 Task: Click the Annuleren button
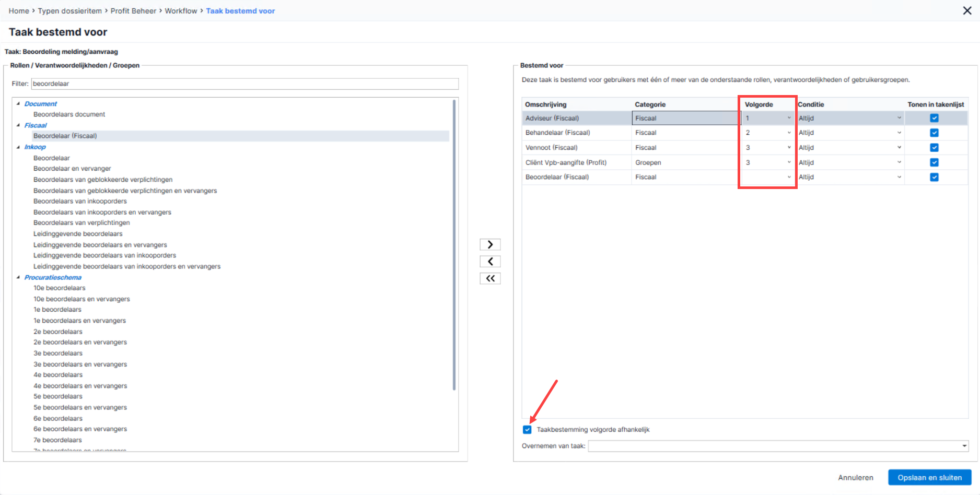(x=855, y=477)
